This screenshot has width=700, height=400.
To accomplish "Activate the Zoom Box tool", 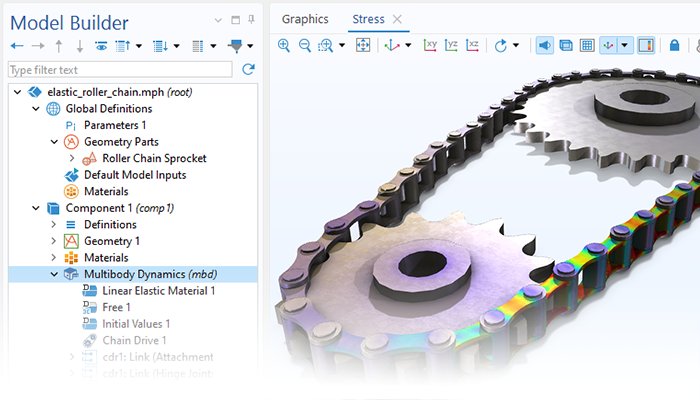I will (x=325, y=45).
